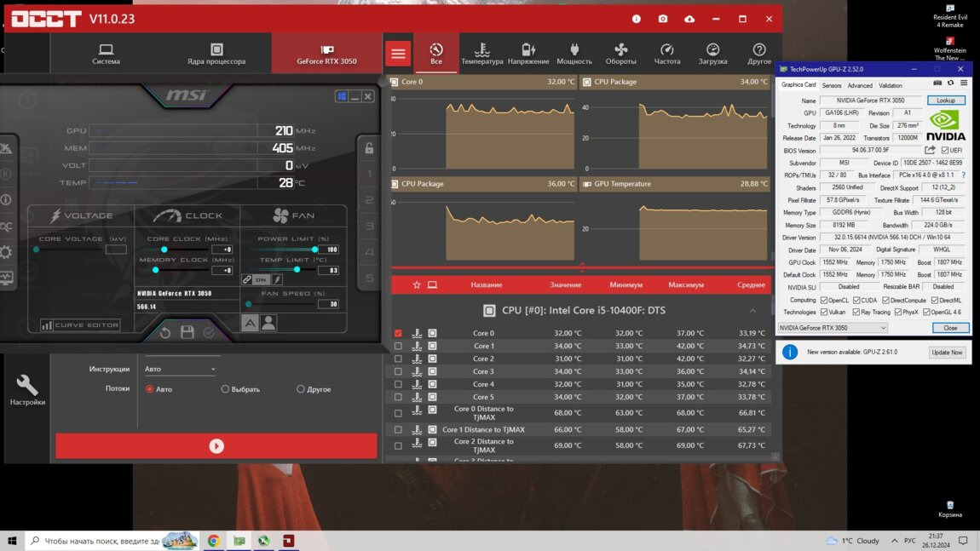Reset Afterburner settings to default
980x551 pixels.
pyautogui.click(x=165, y=332)
